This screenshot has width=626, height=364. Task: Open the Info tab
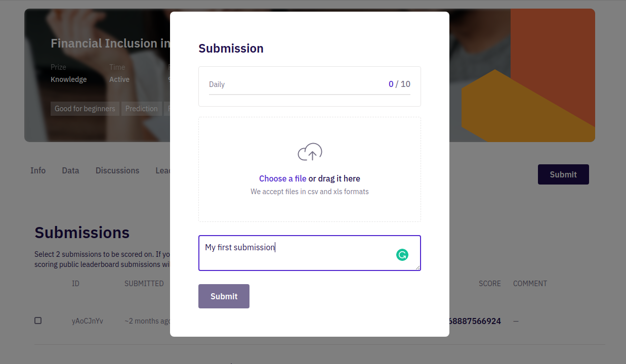[38, 170]
